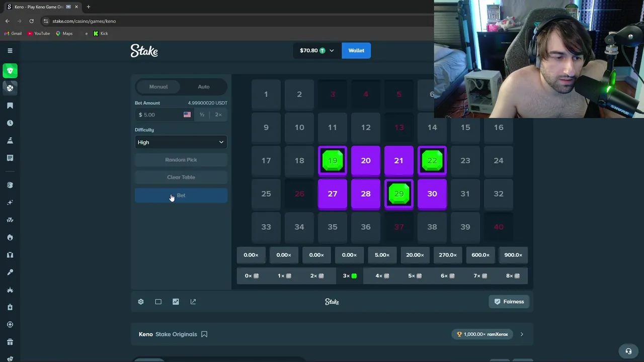Toggle Keno tile number 27
Screen dimensions: 644x362
click(x=333, y=194)
